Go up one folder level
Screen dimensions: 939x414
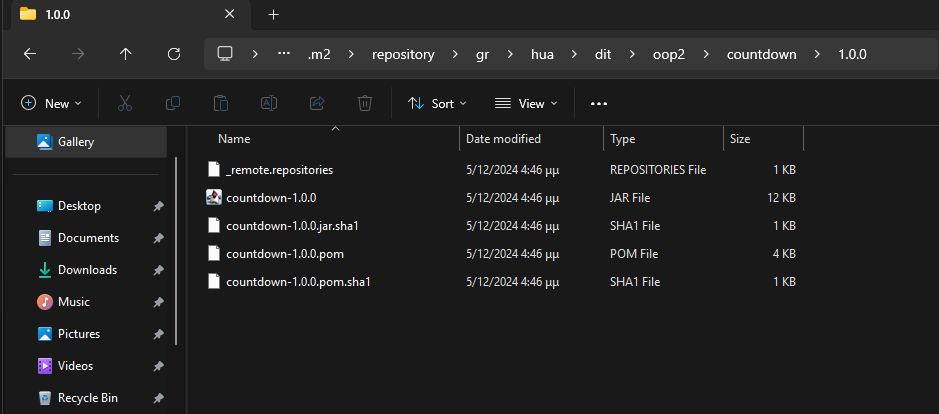[x=125, y=55]
